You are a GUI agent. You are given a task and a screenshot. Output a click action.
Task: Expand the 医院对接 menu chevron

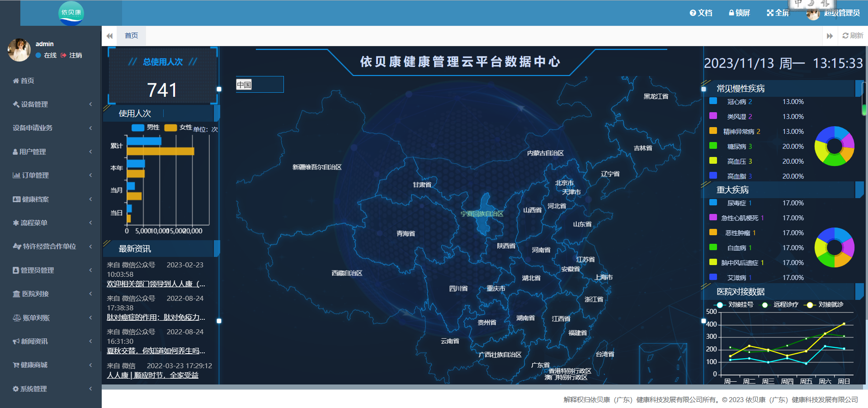pos(90,294)
